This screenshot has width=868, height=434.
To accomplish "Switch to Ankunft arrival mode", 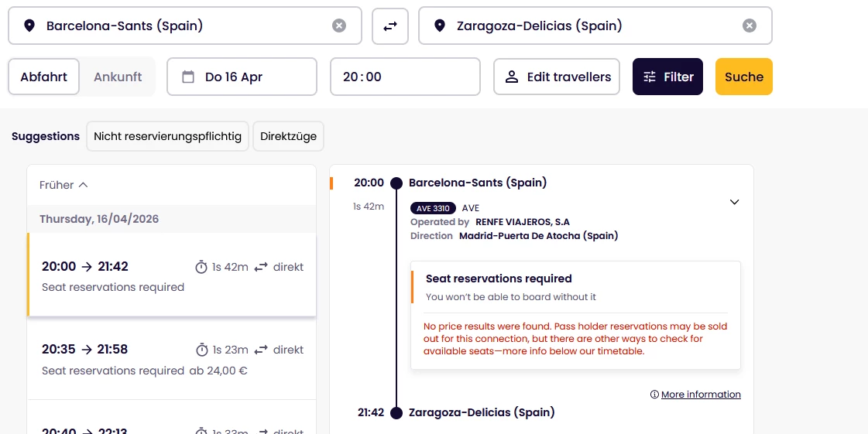I will pos(118,77).
